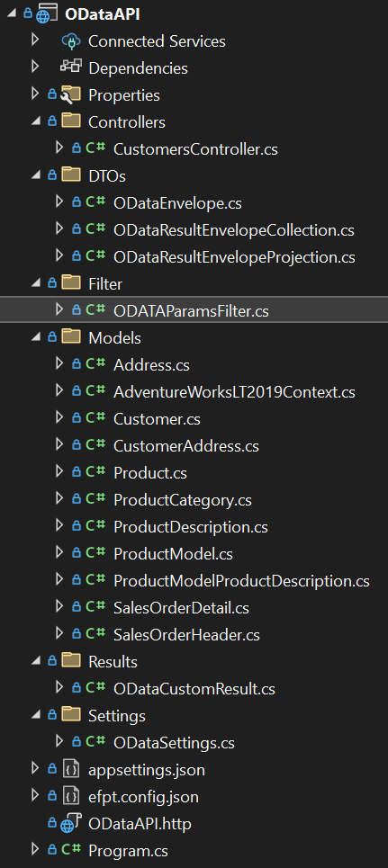Click the ODataAPI.http file globe icon

[x=71, y=823]
